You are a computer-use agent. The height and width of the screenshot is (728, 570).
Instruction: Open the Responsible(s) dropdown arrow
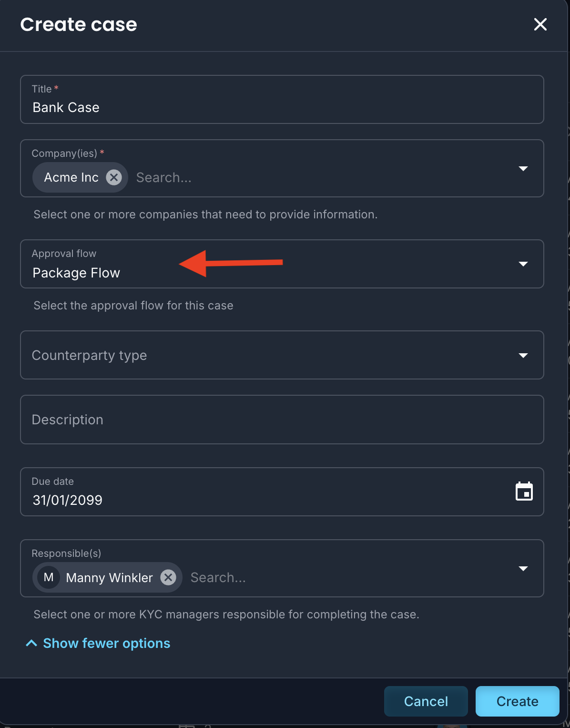point(523,568)
